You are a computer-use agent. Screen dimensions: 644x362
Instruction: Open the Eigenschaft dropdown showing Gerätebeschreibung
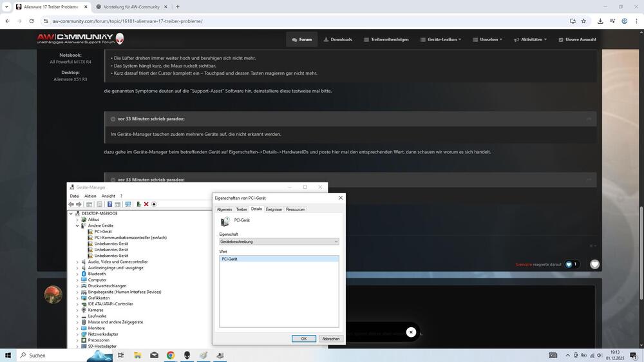(x=279, y=242)
